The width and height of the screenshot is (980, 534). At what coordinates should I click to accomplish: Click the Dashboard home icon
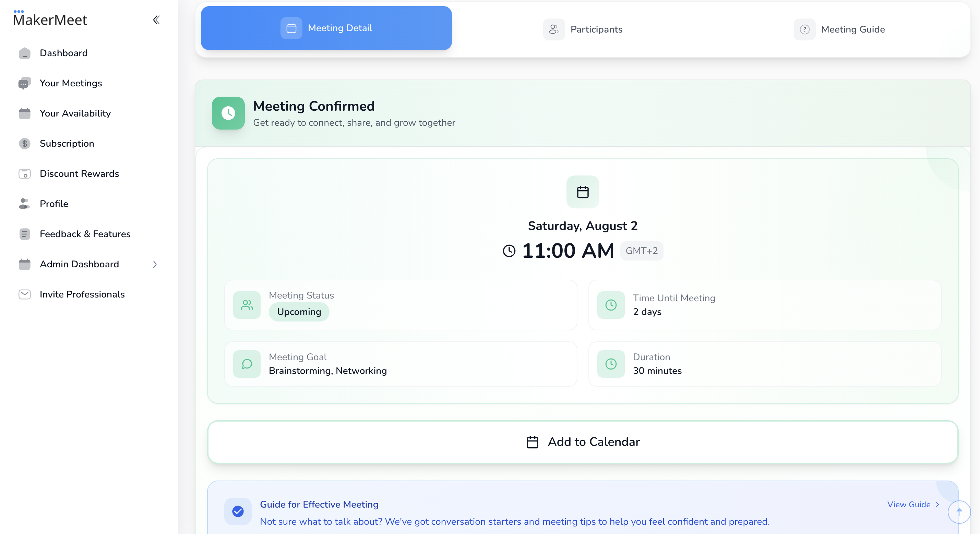point(25,53)
